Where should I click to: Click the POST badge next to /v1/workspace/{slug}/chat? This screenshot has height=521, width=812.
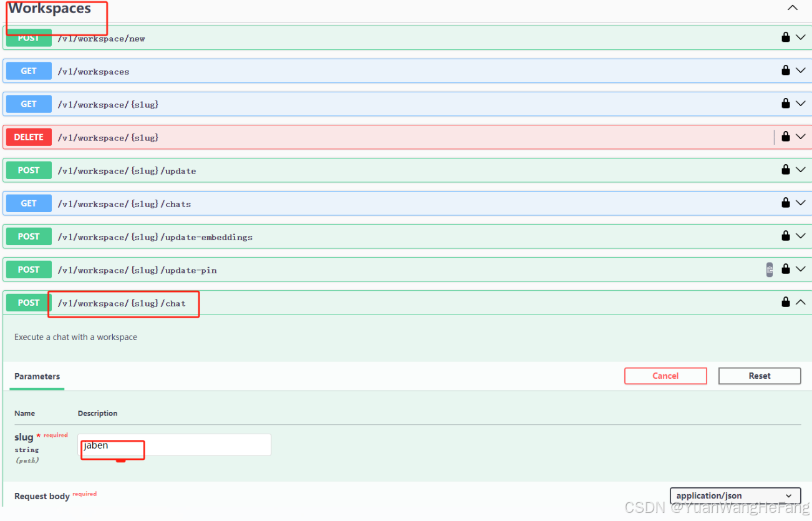(x=29, y=302)
